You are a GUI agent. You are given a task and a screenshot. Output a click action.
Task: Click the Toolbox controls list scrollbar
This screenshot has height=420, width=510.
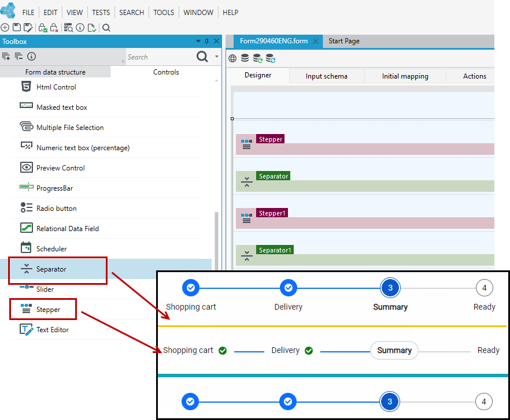point(216,240)
